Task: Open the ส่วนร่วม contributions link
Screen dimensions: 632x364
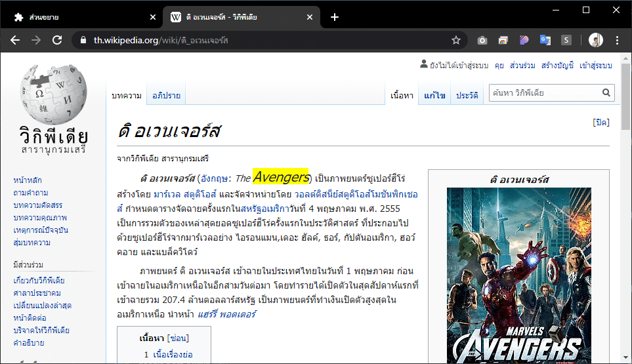Action: (x=522, y=65)
